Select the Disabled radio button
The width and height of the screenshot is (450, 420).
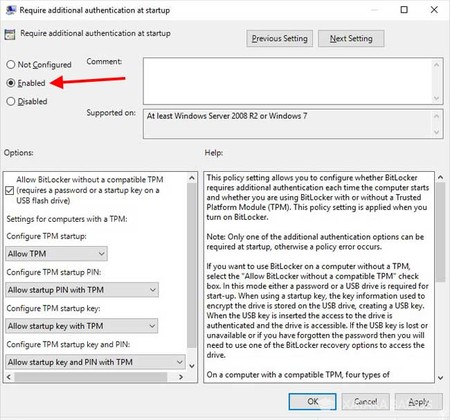tap(11, 101)
